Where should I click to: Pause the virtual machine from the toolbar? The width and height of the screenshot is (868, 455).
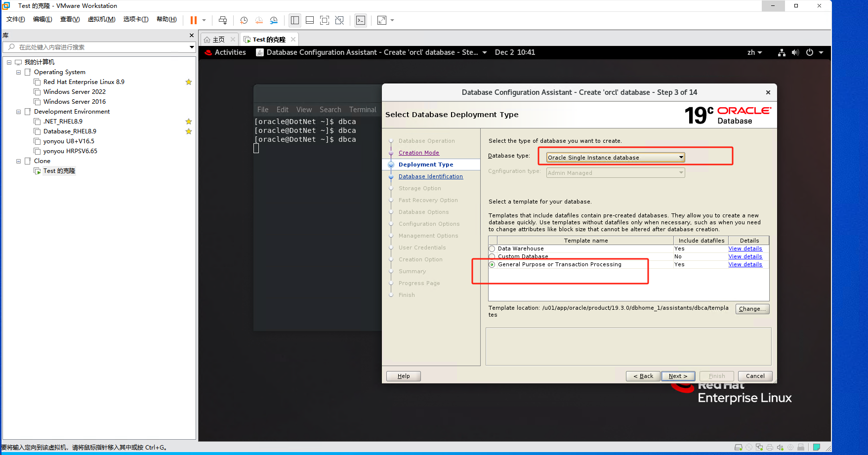(193, 20)
